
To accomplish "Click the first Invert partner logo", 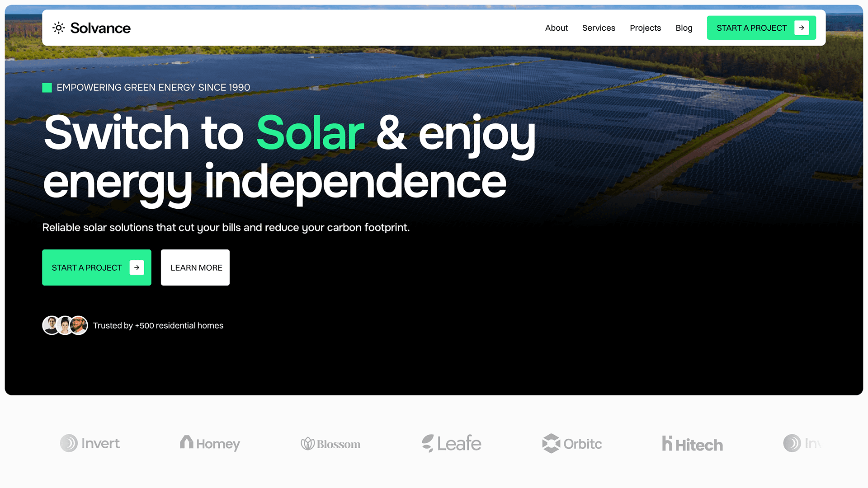I will point(90,443).
